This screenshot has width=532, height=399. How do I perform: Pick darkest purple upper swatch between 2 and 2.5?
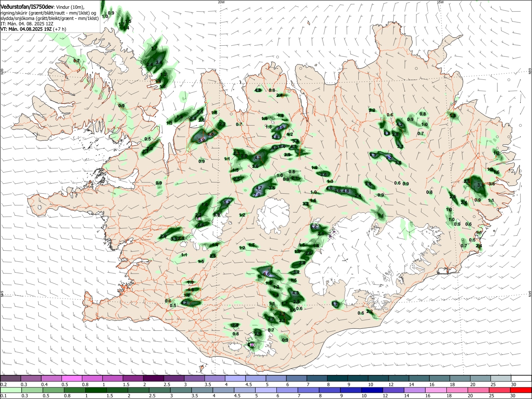[x=153, y=379]
